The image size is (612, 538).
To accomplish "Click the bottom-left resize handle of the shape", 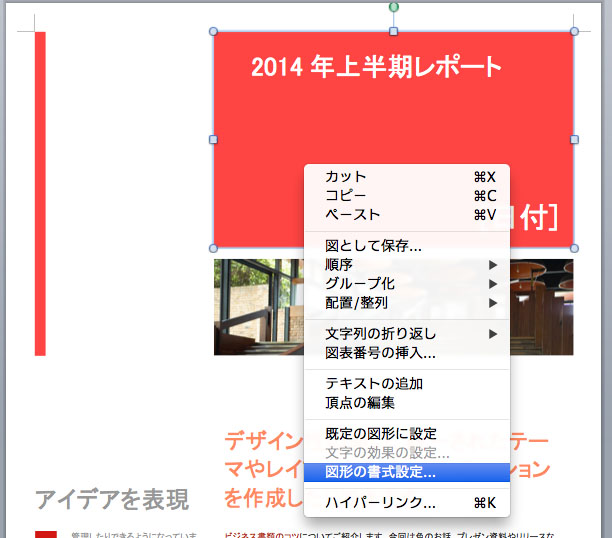I will pyautogui.click(x=213, y=247).
